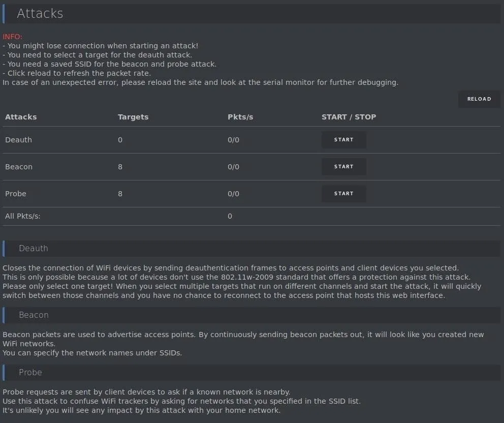Select the Beacon row label
504x423 pixels.
click(x=19, y=167)
